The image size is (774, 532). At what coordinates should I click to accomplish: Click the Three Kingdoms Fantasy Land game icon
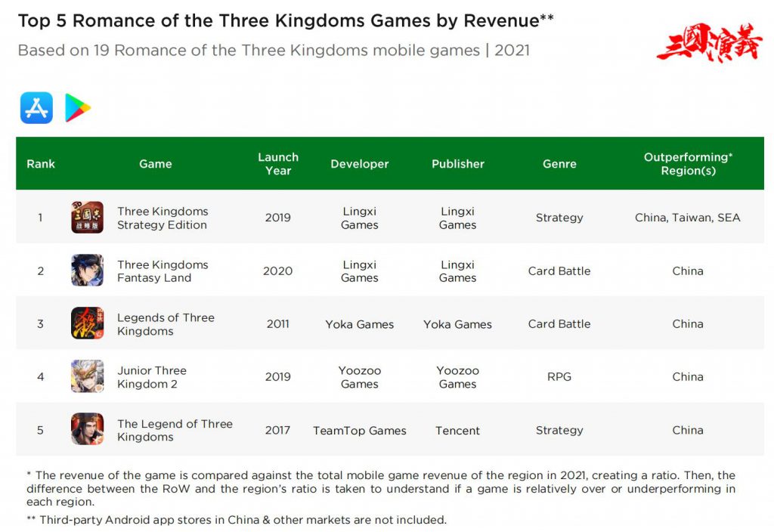pyautogui.click(x=87, y=271)
